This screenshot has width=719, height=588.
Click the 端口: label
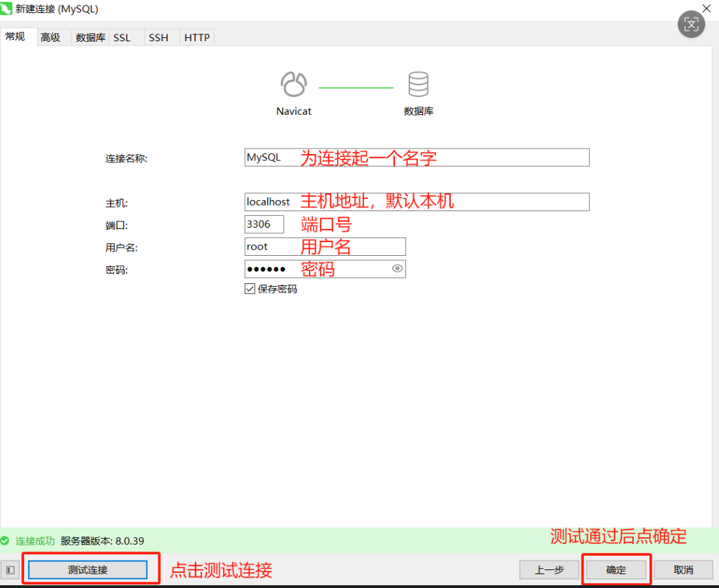[x=116, y=226]
